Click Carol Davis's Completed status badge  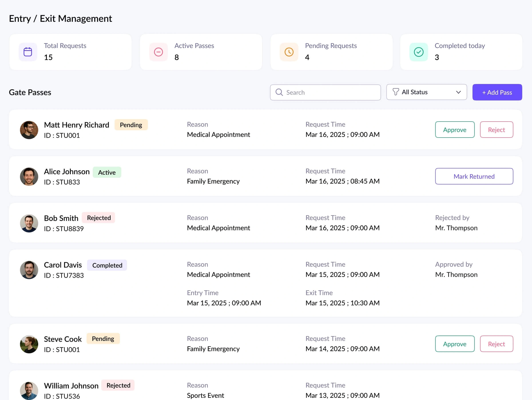coord(107,265)
